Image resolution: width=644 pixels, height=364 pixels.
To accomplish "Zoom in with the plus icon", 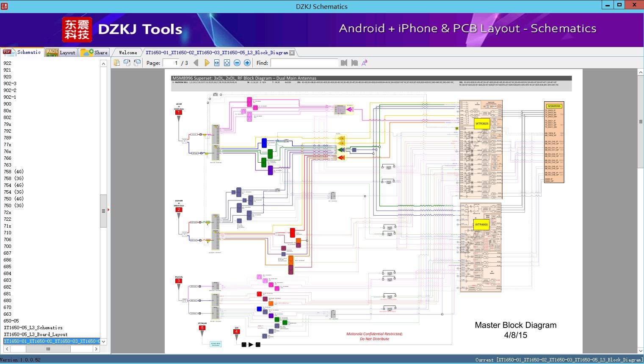I will pos(247,63).
